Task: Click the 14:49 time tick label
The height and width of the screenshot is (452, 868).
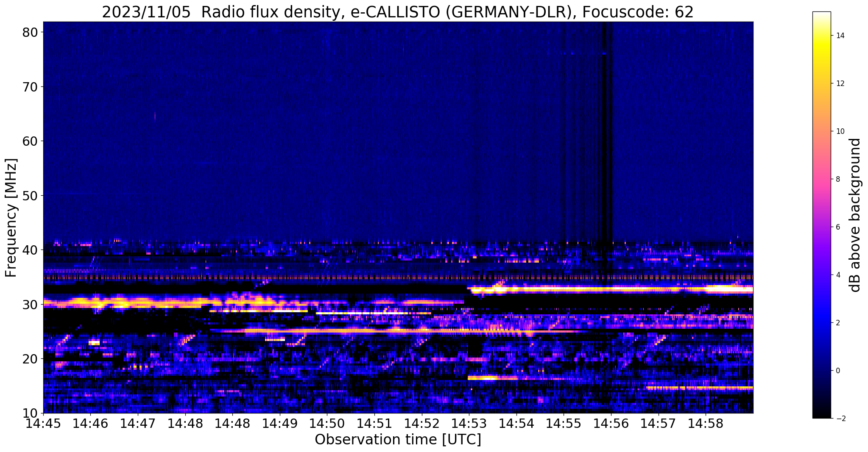Action: 280,424
